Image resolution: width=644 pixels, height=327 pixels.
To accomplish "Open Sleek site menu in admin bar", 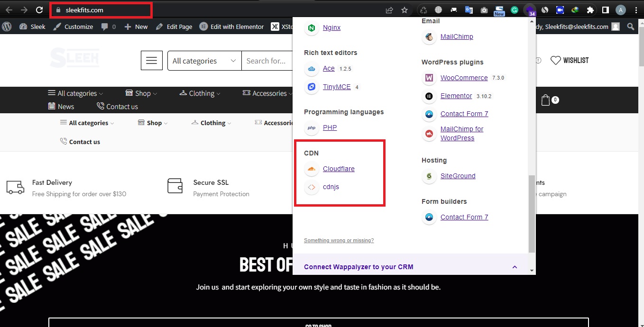I will tap(32, 27).
